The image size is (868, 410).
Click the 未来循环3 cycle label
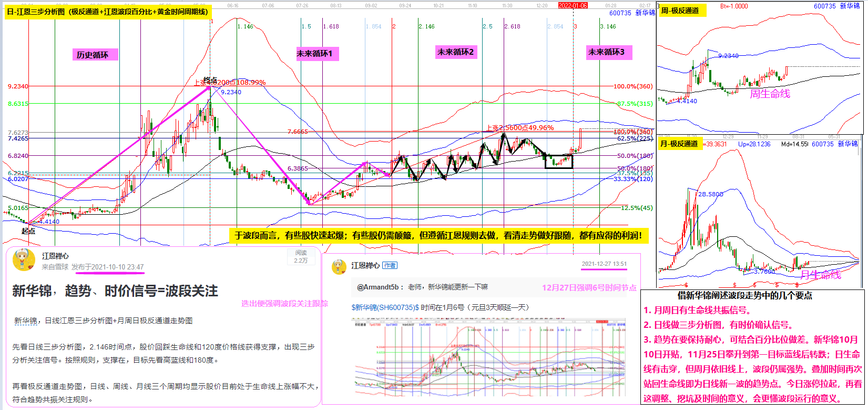point(606,52)
